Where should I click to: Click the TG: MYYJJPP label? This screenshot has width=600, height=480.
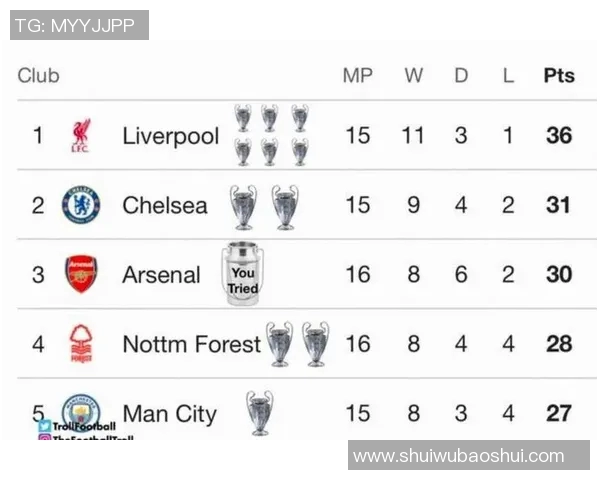[79, 25]
